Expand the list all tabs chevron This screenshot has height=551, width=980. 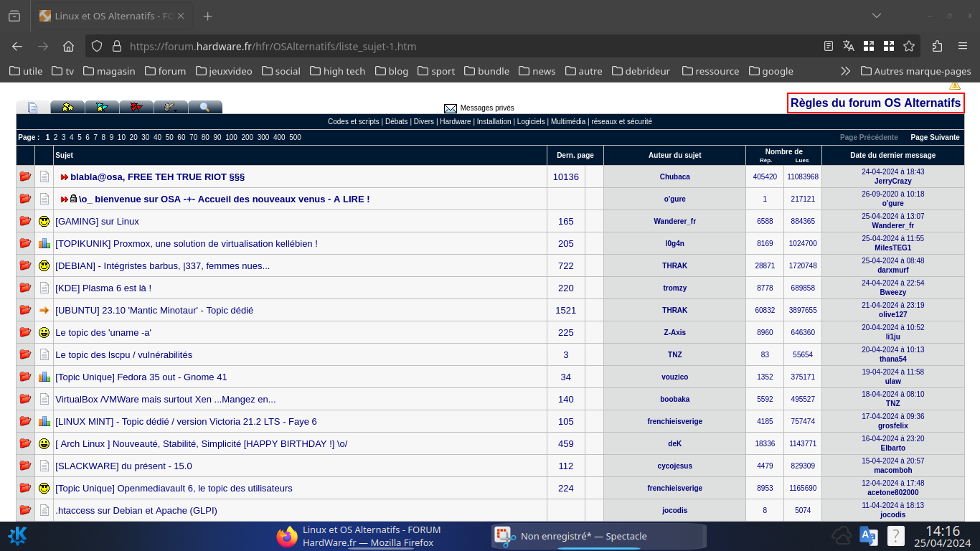[877, 16]
